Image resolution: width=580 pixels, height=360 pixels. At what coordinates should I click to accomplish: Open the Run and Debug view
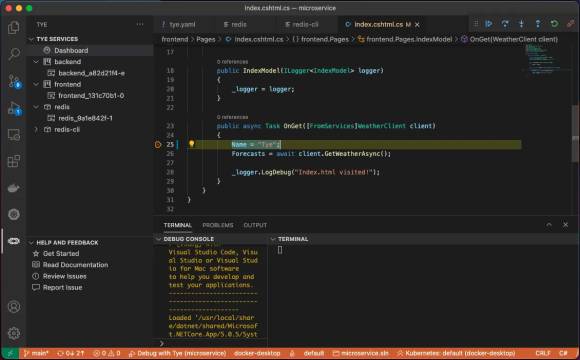14,108
